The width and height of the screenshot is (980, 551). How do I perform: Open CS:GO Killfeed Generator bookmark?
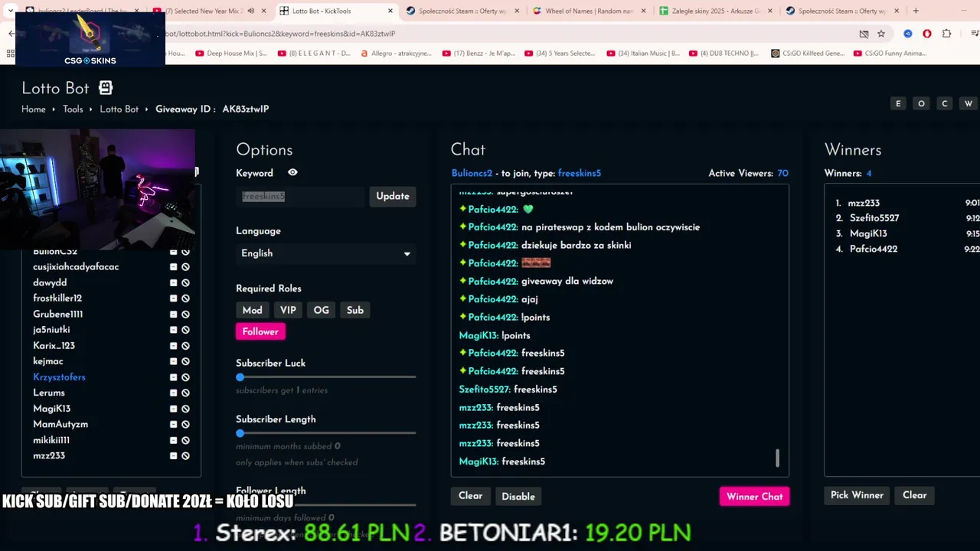coord(808,54)
